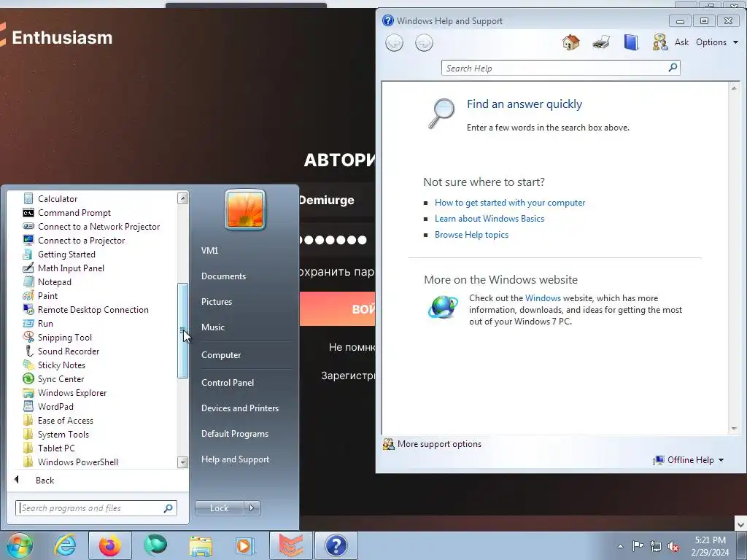Click the Print icon in Help toolbar
This screenshot has height=560, width=747.
601,42
